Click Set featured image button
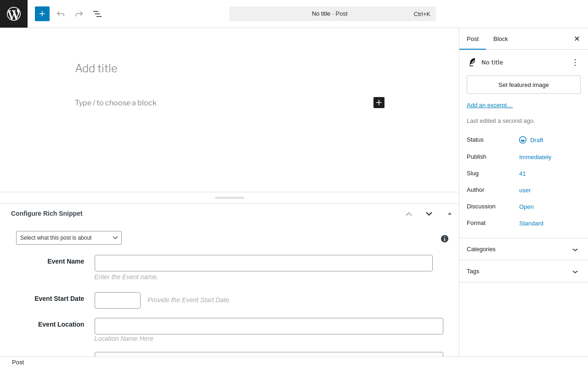Image resolution: width=588 pixels, height=368 pixels. tap(524, 85)
